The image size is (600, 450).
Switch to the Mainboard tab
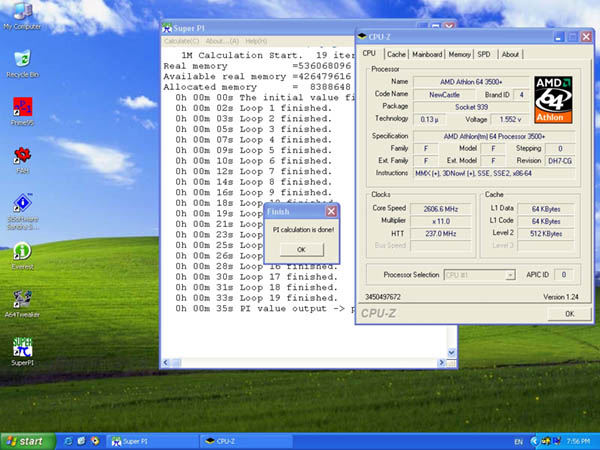[x=427, y=54]
